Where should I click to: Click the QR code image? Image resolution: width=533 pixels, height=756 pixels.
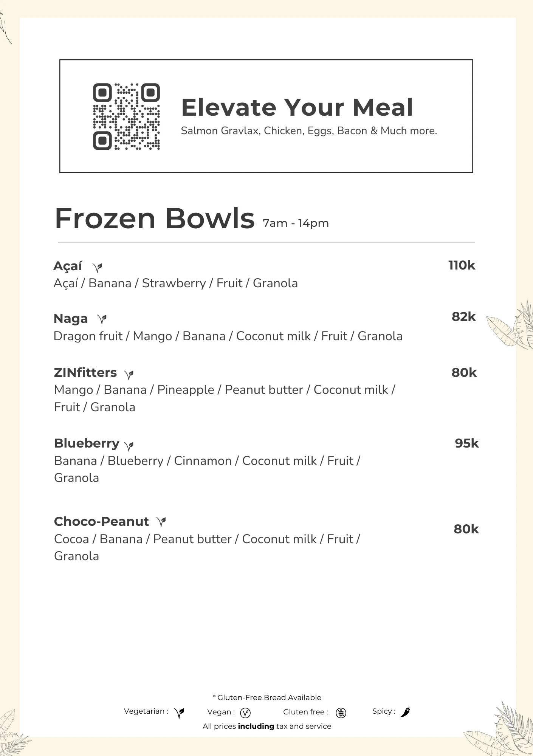point(126,116)
